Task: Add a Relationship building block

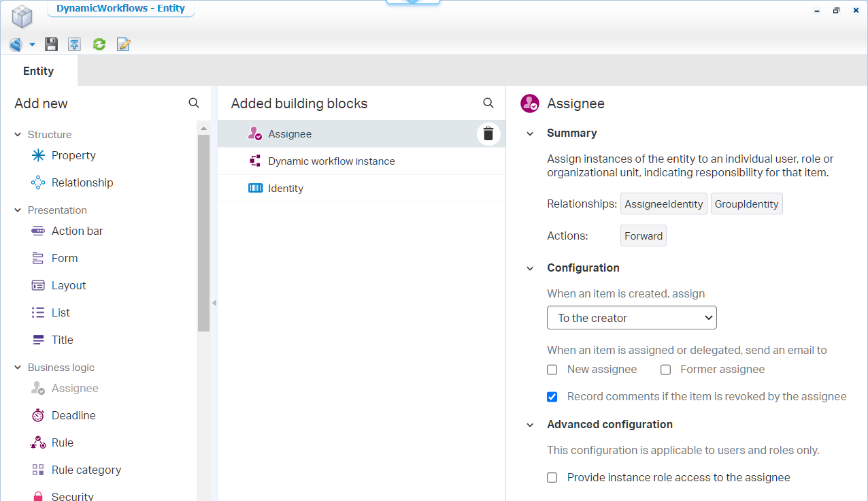Action: click(x=82, y=182)
